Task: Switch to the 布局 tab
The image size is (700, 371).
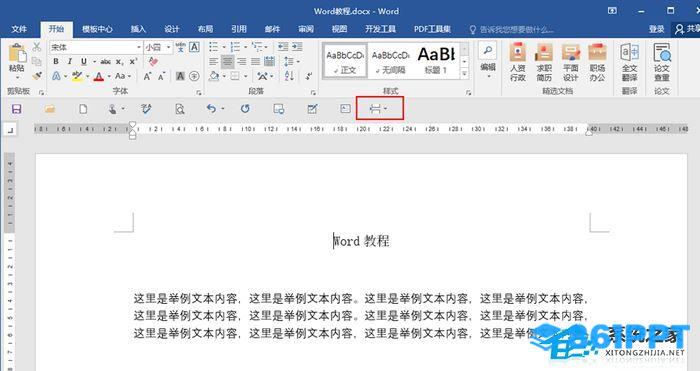Action: click(205, 29)
